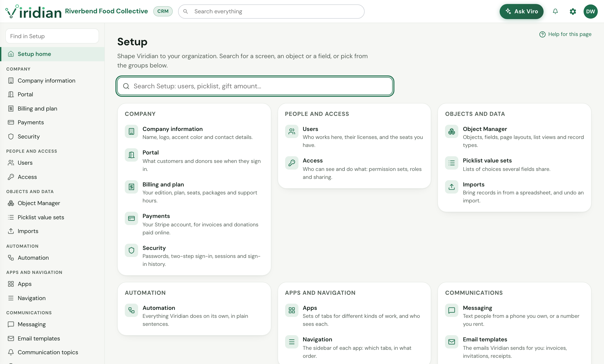This screenshot has width=604, height=364.
Task: Click the Ask Viro button
Action: 521,11
